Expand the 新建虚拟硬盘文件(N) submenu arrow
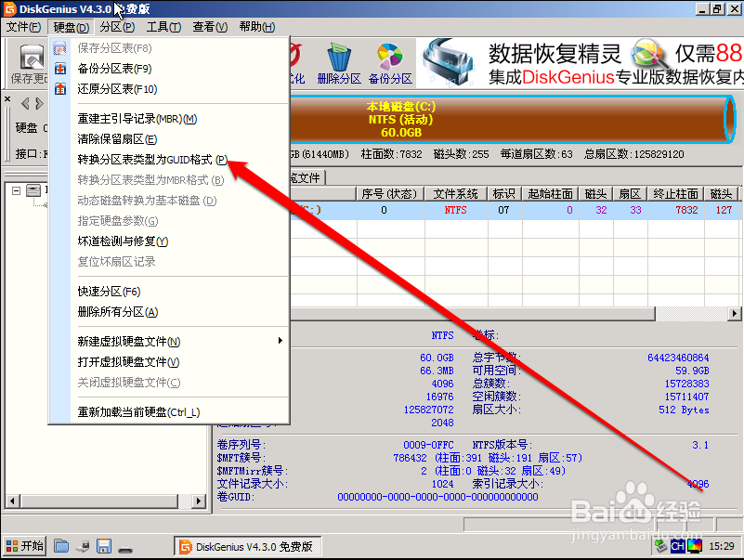Screen dimensions: 744x560 pos(281,342)
